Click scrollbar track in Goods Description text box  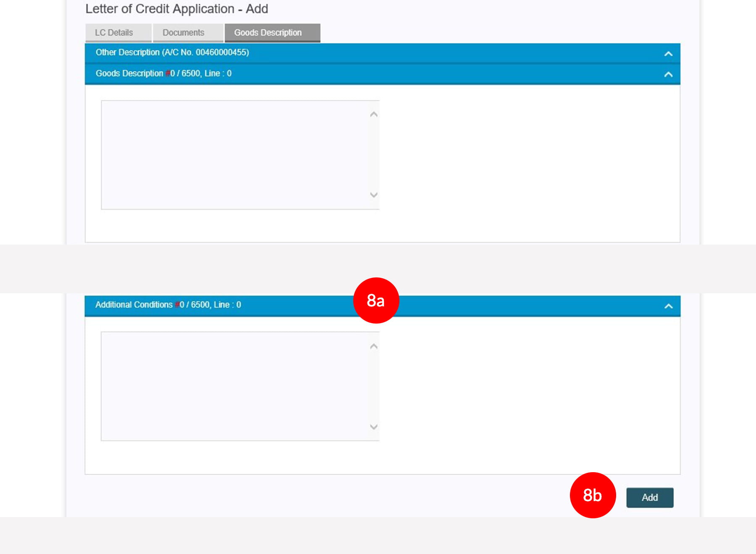click(373, 154)
